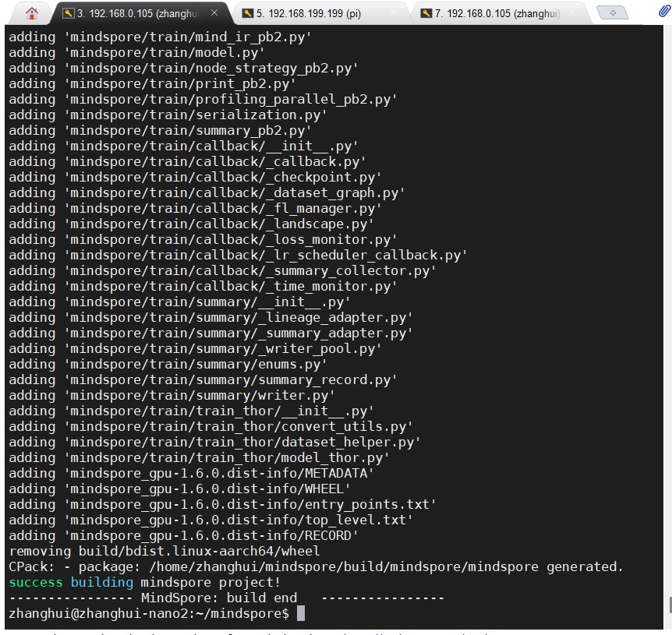The width and height of the screenshot is (672, 635).
Task: Click the train_thor/dataset_helper.py line
Action: 214,442
